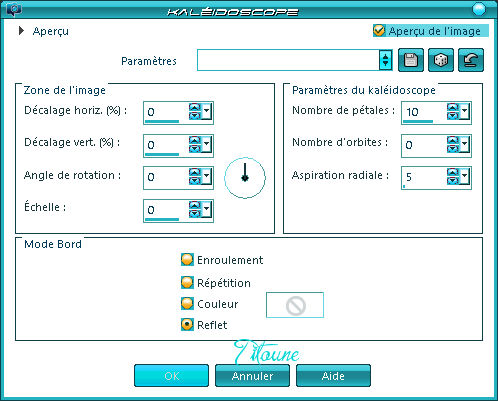Click the 'Paramètres du kaléidoscope' group title

point(364,90)
